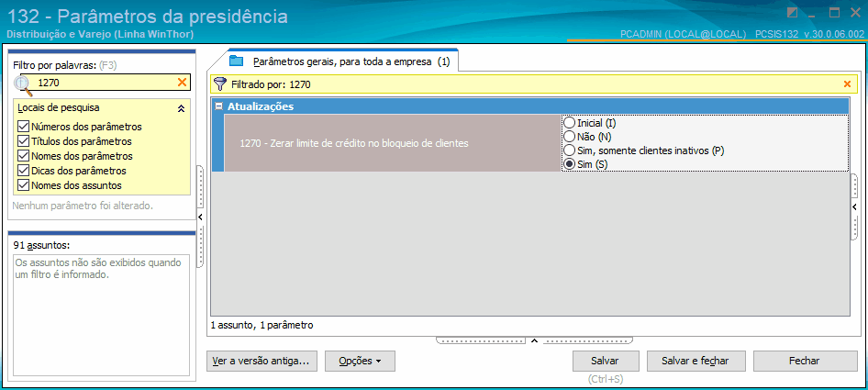
Task: Click the 'Salvar' button
Action: (605, 362)
